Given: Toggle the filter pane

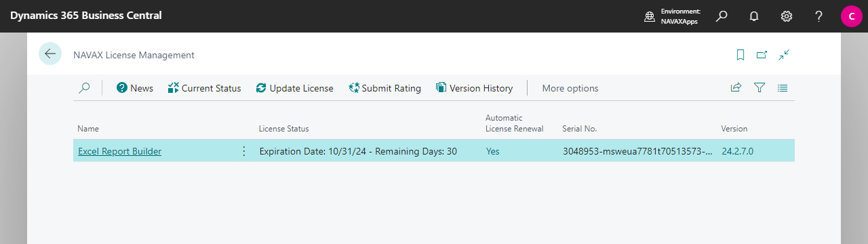Looking at the screenshot, I should [x=759, y=88].
